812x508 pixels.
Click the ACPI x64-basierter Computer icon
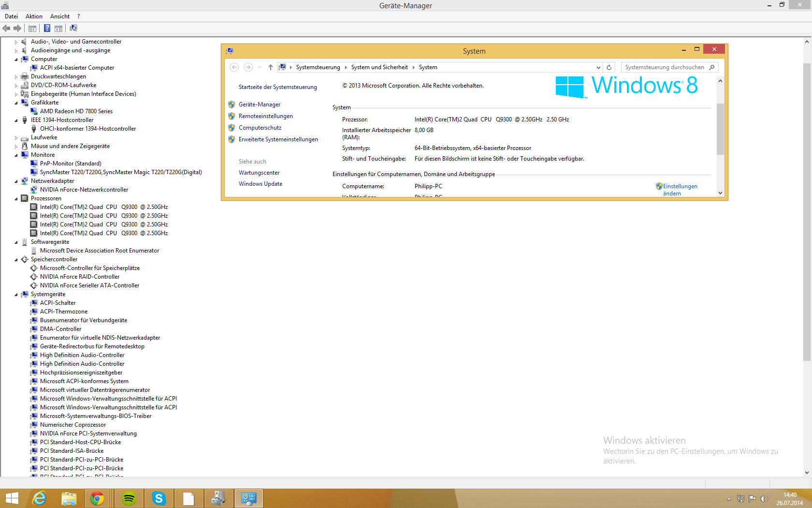pyautogui.click(x=34, y=68)
